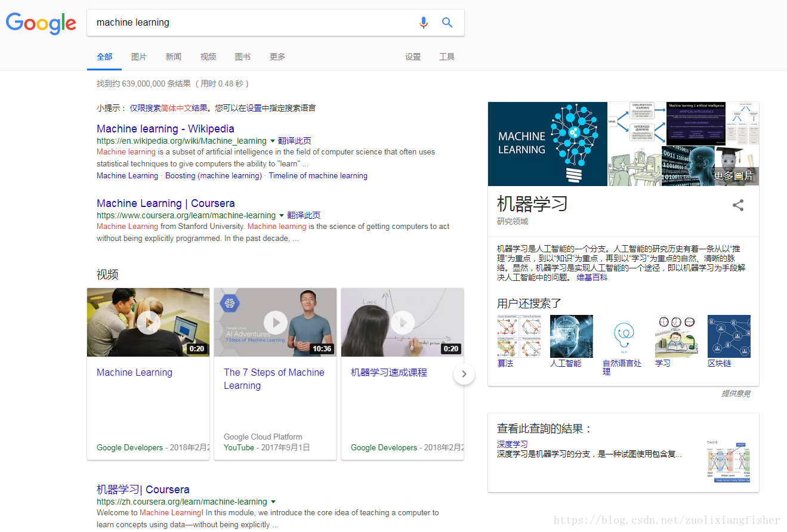Click the 用户还搜索了 heading
787x532 pixels.
[x=529, y=304]
